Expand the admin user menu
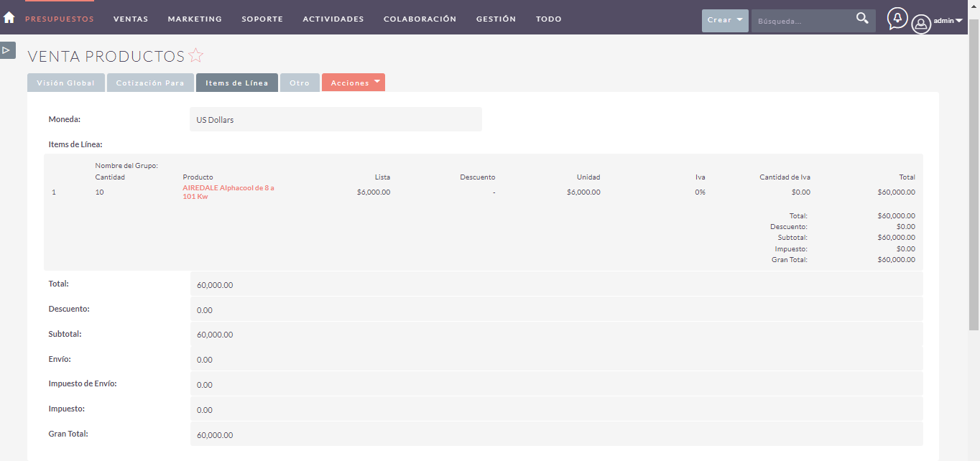This screenshot has height=461, width=980. click(x=948, y=21)
